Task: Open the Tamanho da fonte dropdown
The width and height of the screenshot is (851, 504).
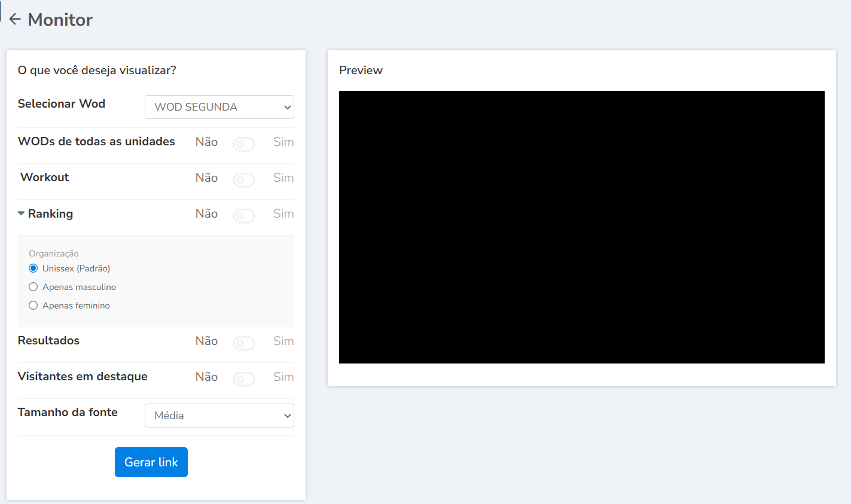Action: [x=219, y=416]
